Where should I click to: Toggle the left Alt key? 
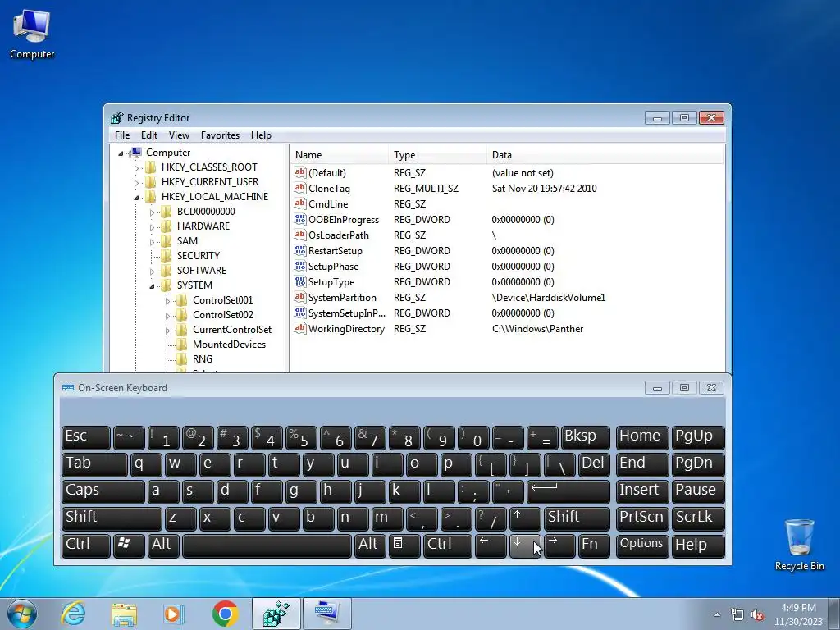(163, 545)
